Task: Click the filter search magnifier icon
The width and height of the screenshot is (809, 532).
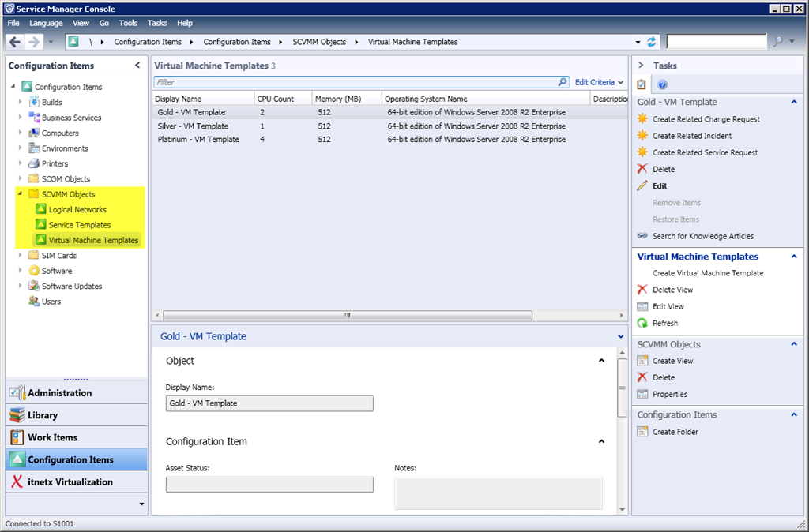Action: point(563,82)
